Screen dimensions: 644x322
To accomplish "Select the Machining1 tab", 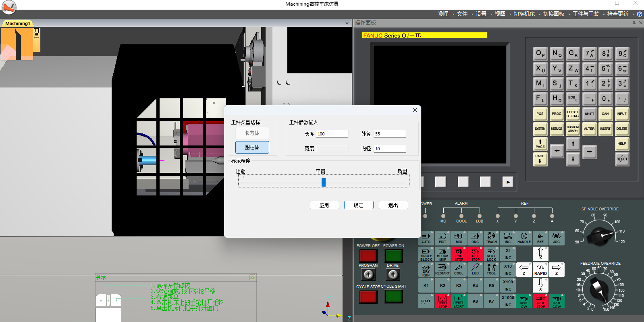I will [18, 23].
